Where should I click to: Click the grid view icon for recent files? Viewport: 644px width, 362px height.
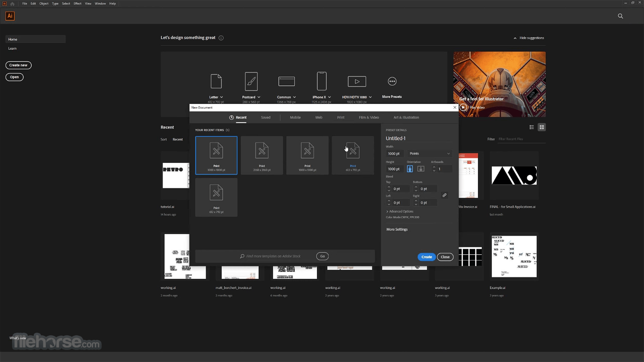[542, 127]
